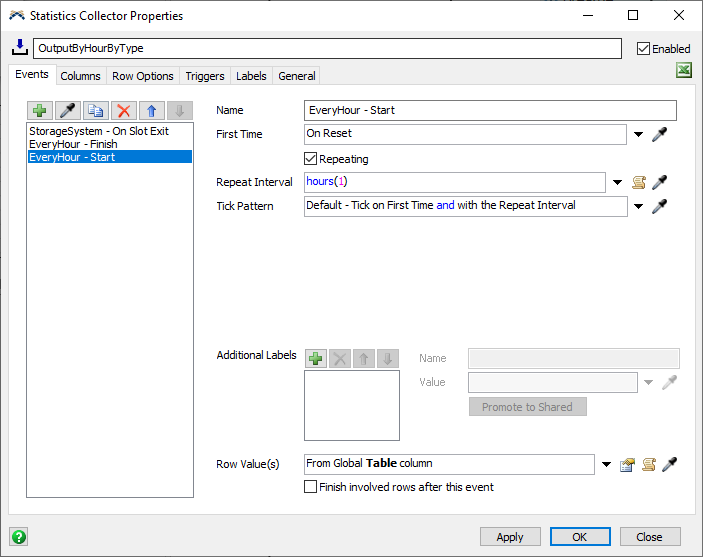This screenshot has height=557, width=703.
Task: Open code editor scroll icon for Row Value(s)
Action: coord(649,465)
